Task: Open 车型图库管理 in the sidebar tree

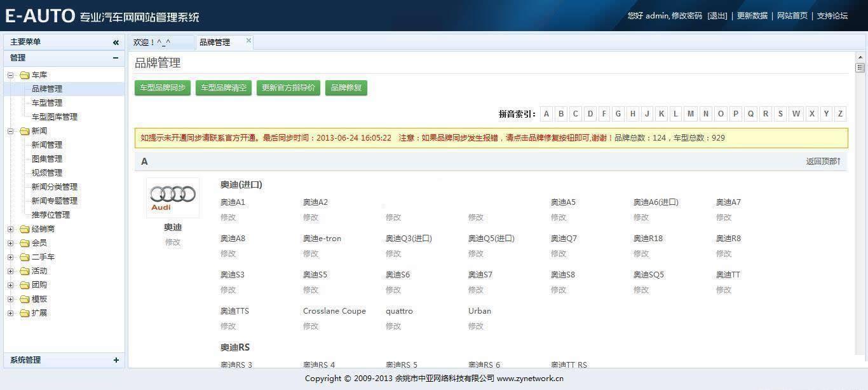Action: pyautogui.click(x=55, y=117)
